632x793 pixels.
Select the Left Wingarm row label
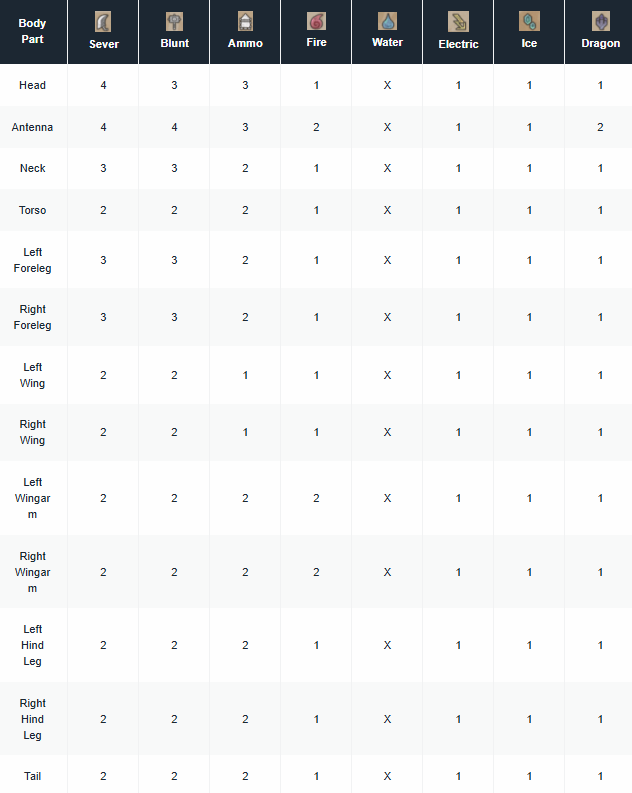point(33,498)
